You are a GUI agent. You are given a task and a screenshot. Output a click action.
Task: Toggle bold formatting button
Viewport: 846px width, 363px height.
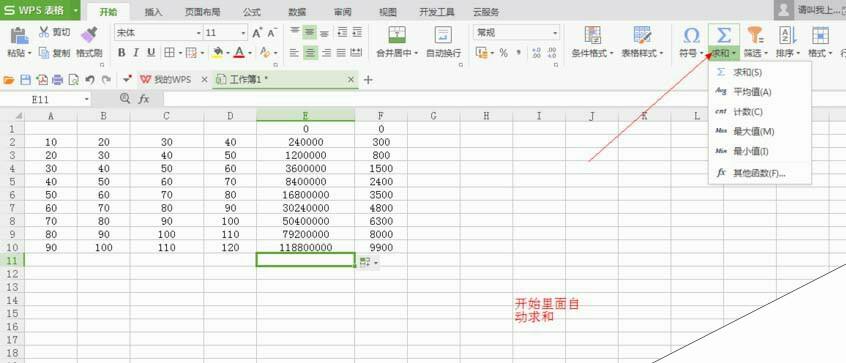tap(121, 52)
